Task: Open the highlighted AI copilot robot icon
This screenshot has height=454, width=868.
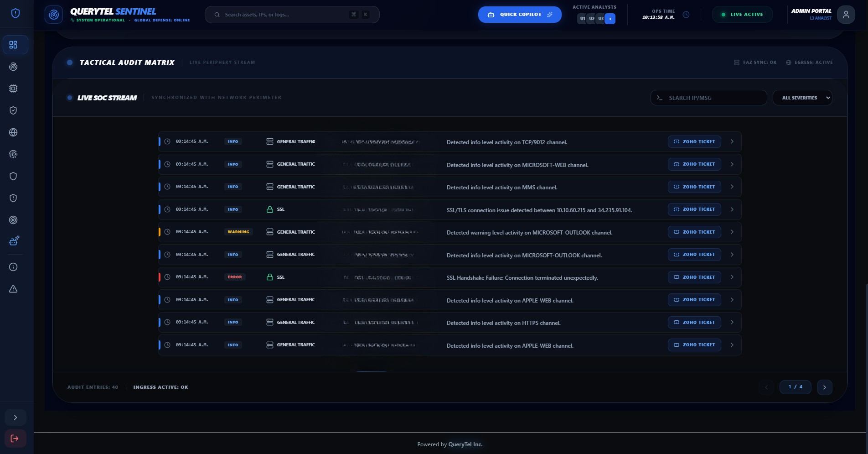Action: point(14,240)
